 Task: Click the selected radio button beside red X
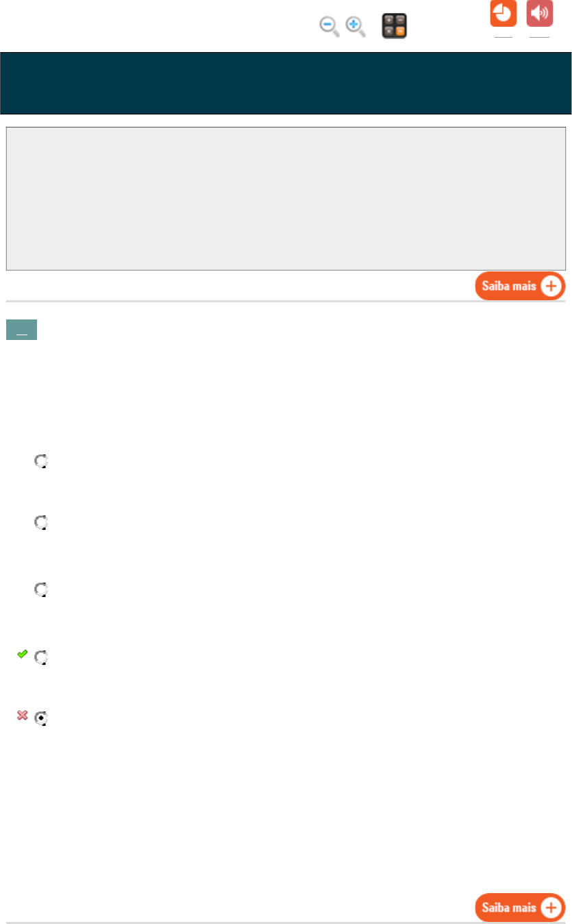[x=41, y=718]
